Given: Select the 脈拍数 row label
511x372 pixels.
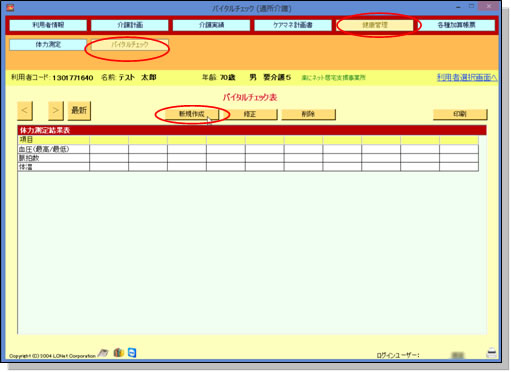Looking at the screenshot, I should (x=54, y=158).
